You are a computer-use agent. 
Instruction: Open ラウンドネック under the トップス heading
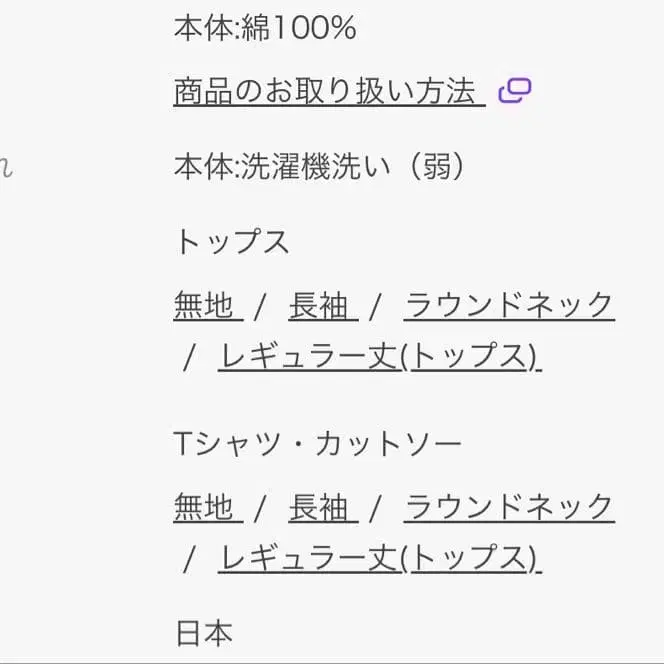click(x=508, y=306)
